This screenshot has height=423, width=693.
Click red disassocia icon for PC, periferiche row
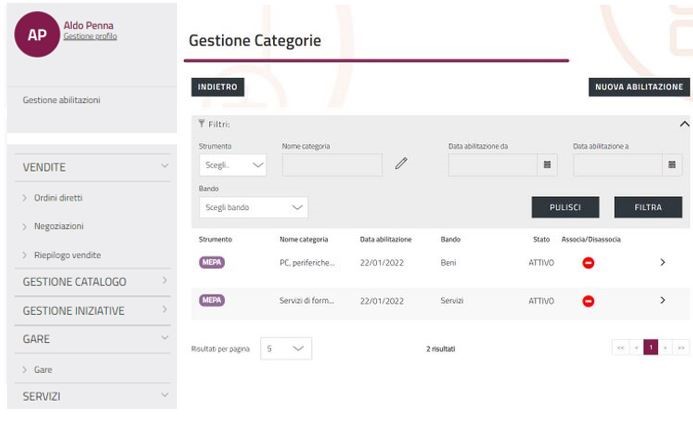588,263
